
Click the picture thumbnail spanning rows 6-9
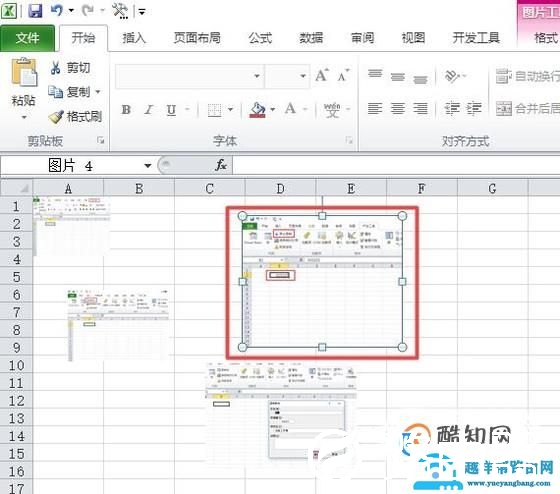click(118, 325)
